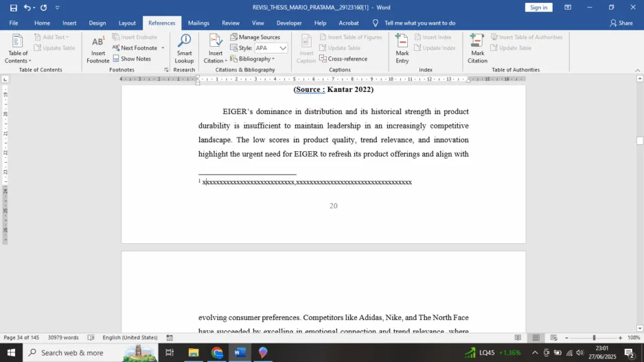The image size is (644, 362).
Task: Open the Quick Access Toolbar customize arrow
Action: pyautogui.click(x=57, y=8)
